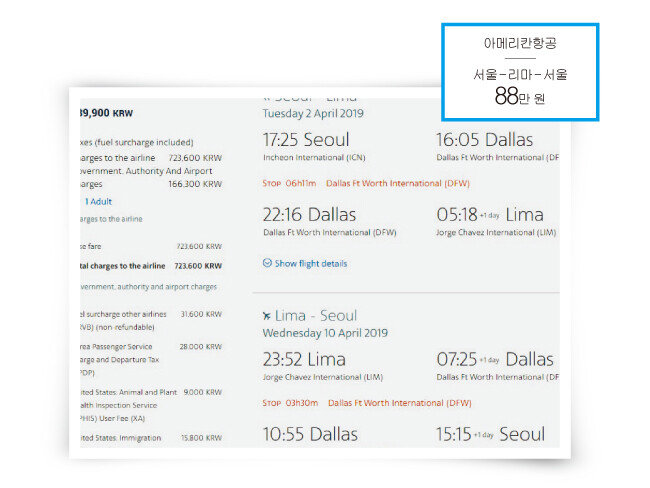
Task: Click the Lima - Seoul heading
Action: pos(316,316)
